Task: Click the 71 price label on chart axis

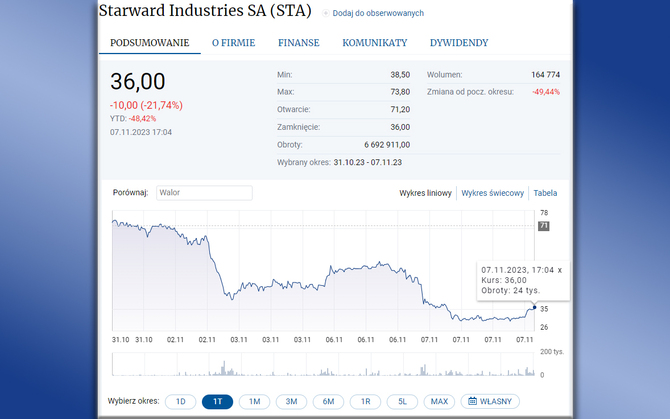Action: [544, 226]
